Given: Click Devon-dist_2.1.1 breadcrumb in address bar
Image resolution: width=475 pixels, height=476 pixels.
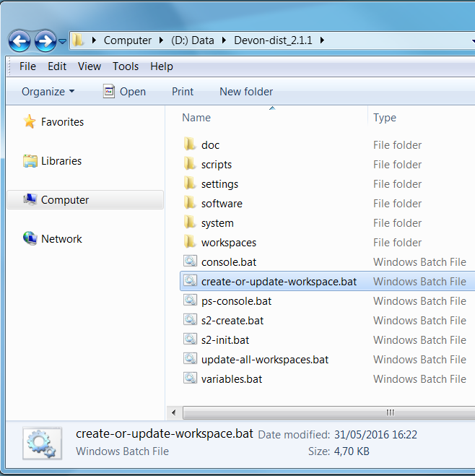Looking at the screenshot, I should point(273,40).
